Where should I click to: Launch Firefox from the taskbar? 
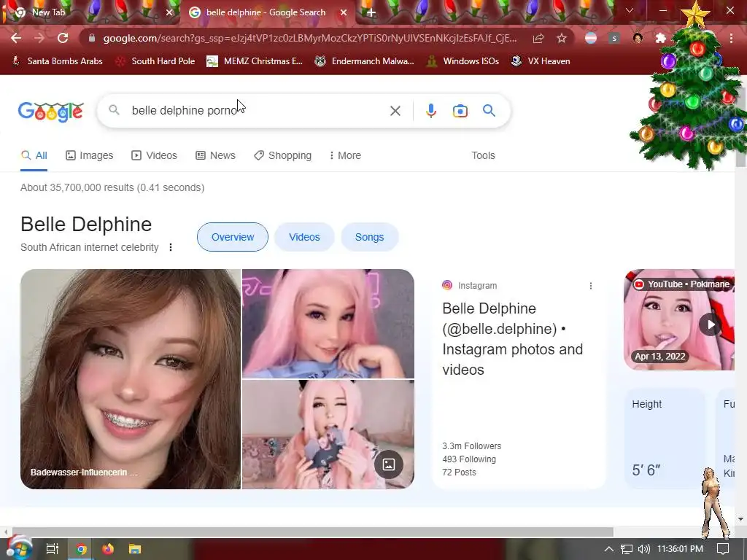(x=108, y=549)
